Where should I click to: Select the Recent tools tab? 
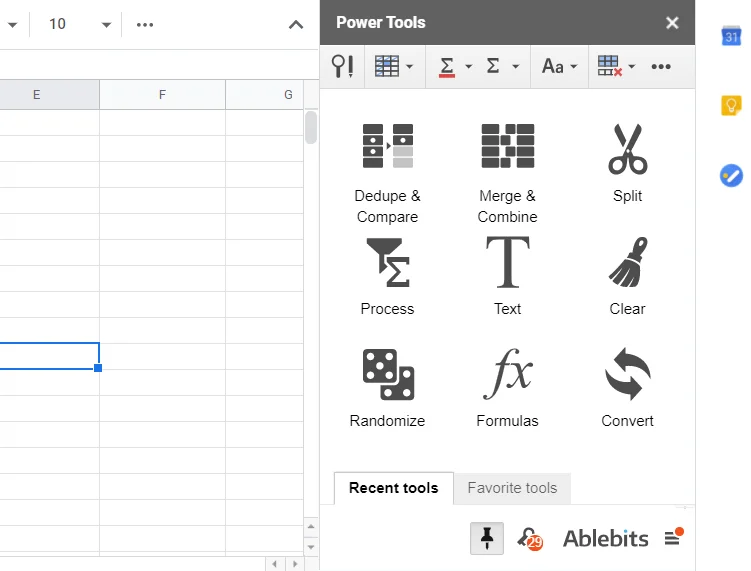point(393,488)
